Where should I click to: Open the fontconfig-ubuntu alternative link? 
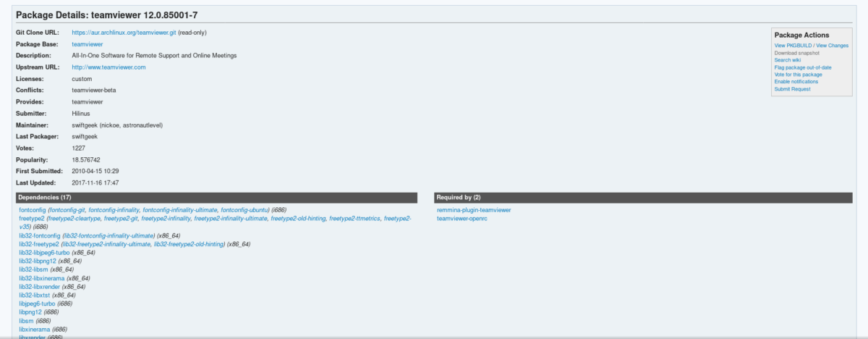(x=244, y=210)
